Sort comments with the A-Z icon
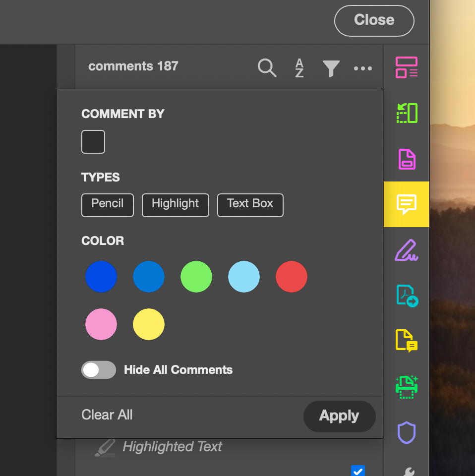This screenshot has height=476, width=475. pyautogui.click(x=299, y=68)
